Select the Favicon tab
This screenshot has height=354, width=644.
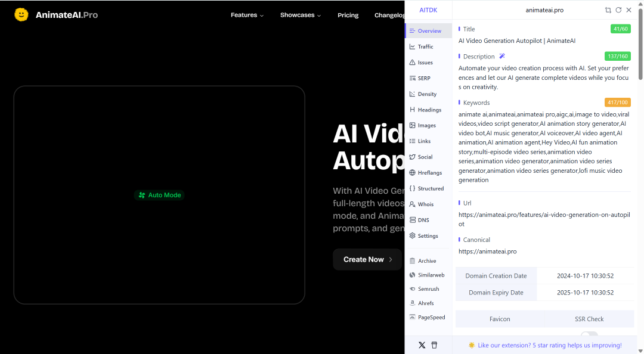[500, 319]
